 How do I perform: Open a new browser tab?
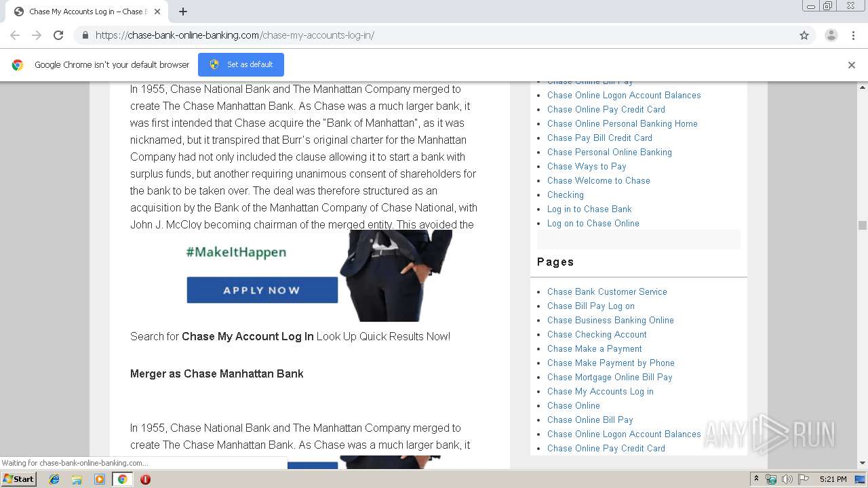(x=183, y=12)
